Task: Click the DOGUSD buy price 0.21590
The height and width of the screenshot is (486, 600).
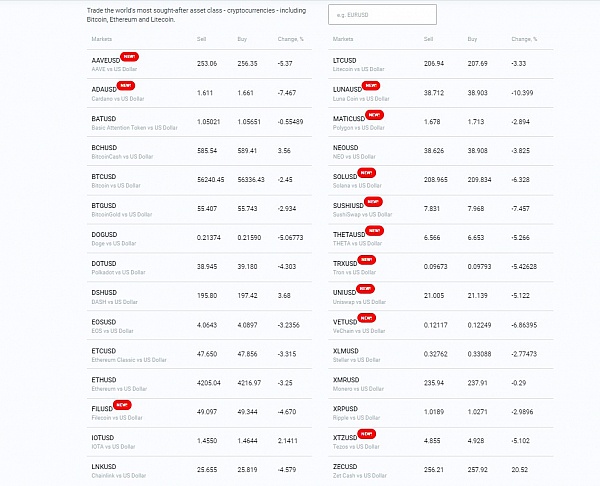Action: (253, 236)
